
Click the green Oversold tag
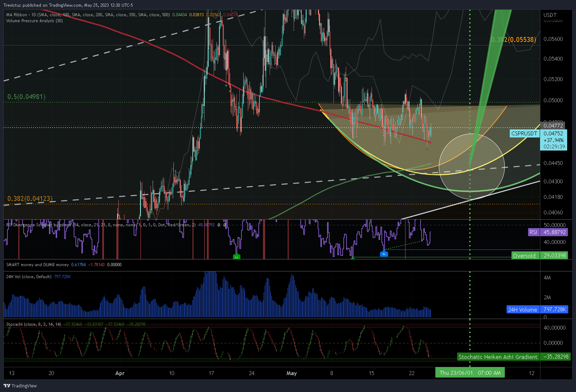pyautogui.click(x=525, y=256)
